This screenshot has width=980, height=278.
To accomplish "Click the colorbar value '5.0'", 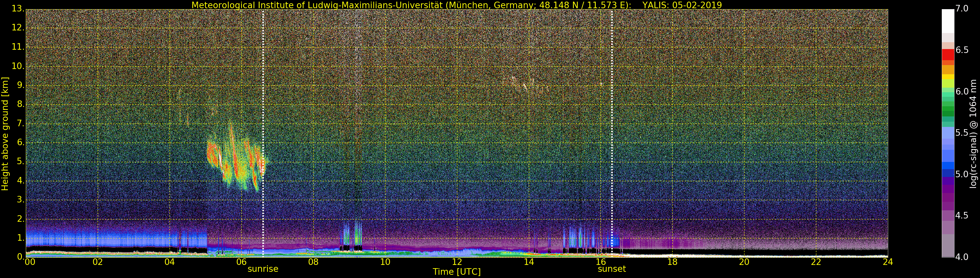I will (x=962, y=174).
